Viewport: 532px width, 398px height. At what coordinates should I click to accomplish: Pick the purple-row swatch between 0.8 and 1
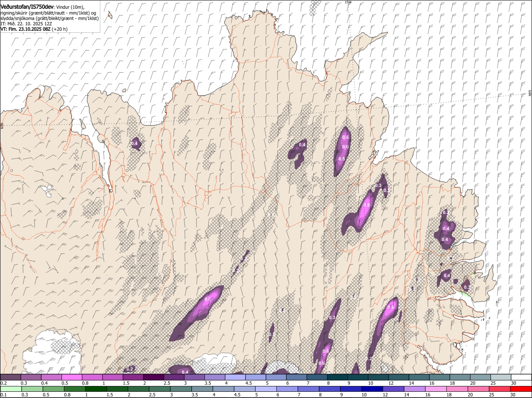pos(92,377)
